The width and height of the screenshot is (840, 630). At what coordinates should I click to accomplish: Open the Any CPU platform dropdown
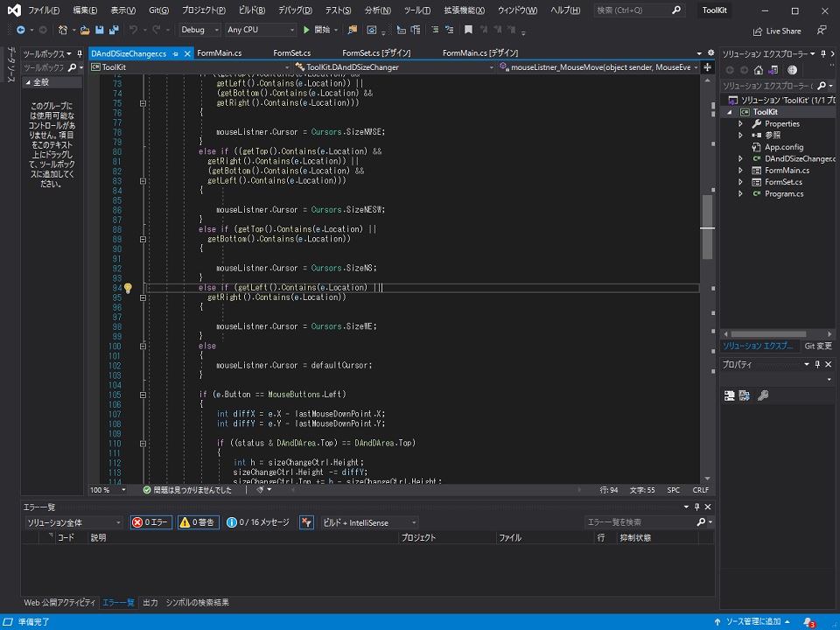point(259,30)
